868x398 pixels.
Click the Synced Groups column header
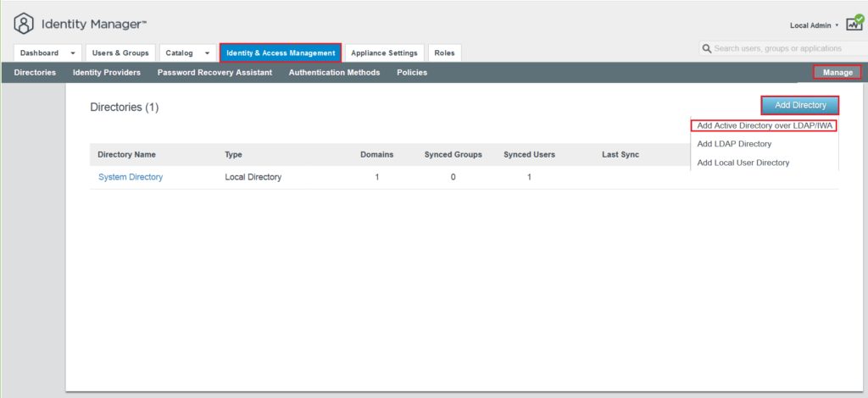453,155
